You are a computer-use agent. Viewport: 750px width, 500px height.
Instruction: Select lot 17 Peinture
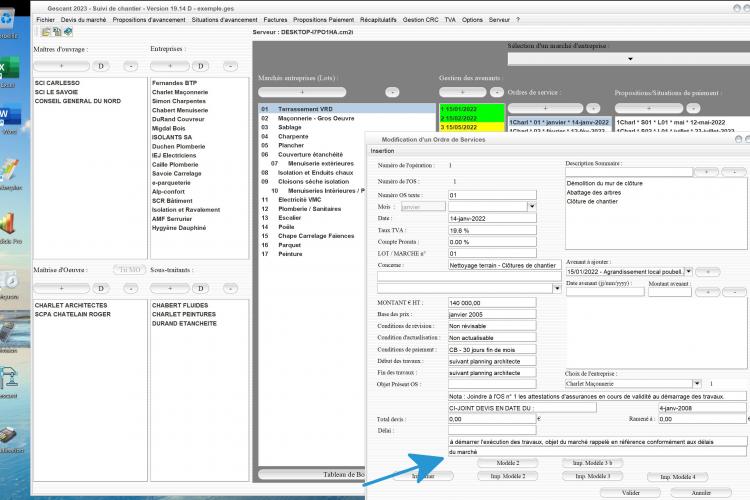point(312,254)
